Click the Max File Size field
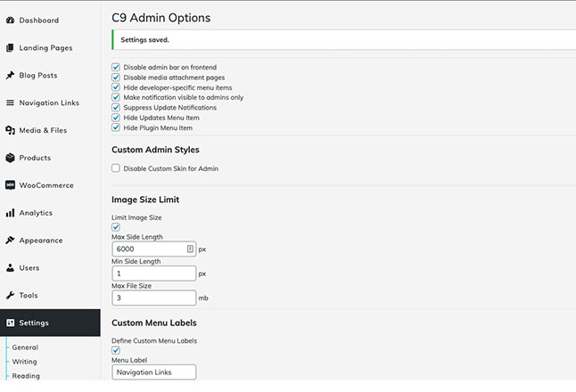Viewport: 576px width, 392px height. [x=154, y=298]
